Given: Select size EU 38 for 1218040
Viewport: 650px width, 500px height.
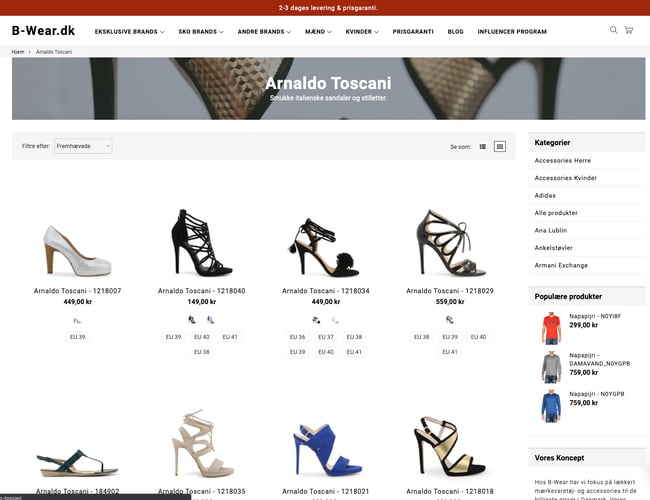Looking at the screenshot, I should point(202,352).
